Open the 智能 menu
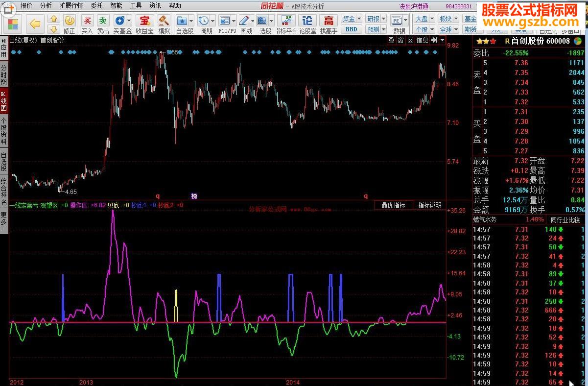 point(116,5)
